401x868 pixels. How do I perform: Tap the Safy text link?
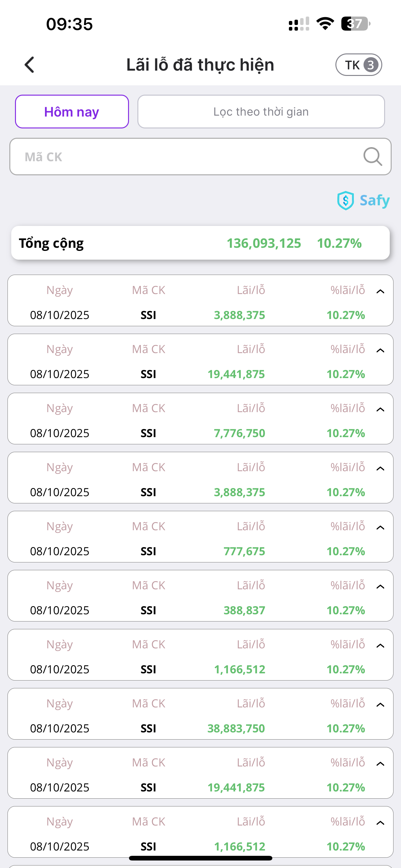pyautogui.click(x=374, y=201)
